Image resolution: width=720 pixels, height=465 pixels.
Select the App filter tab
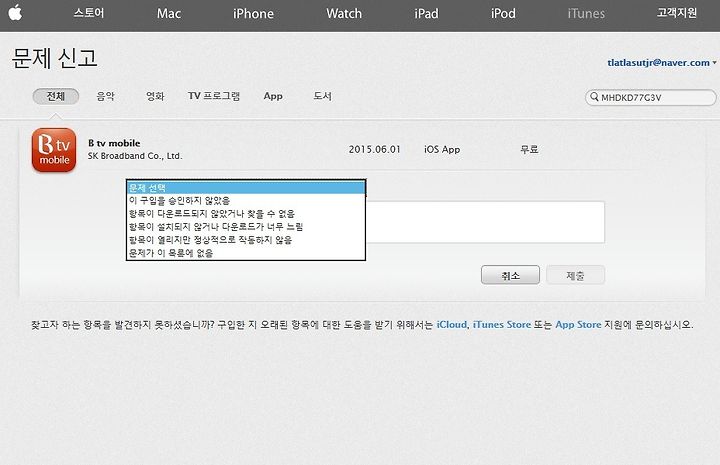[x=273, y=96]
